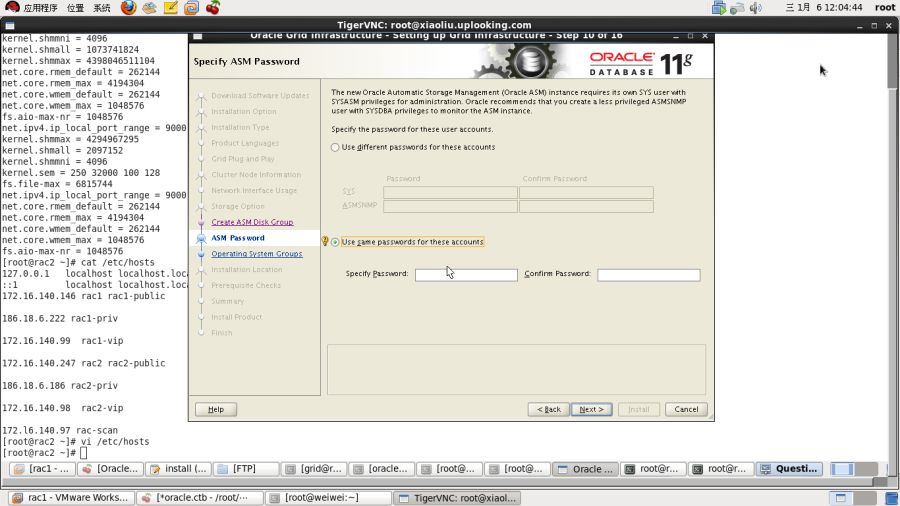Open the volume speaker icon
Viewport: 900px width, 506px height.
pos(756,7)
